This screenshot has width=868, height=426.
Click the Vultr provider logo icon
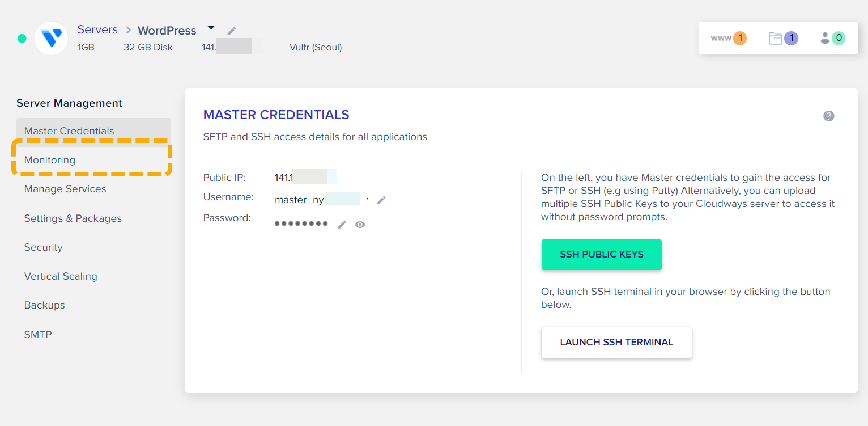coord(52,39)
